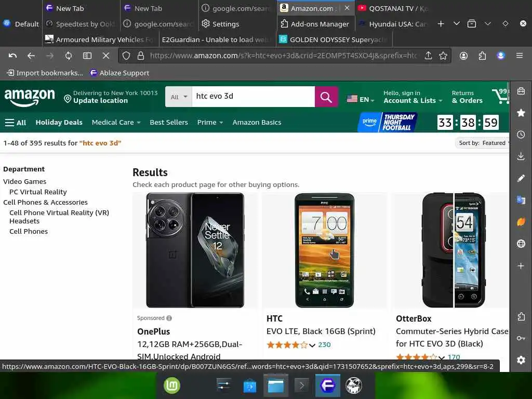The height and width of the screenshot is (399, 532).
Task: Open Holiday Deals link
Action: [x=59, y=122]
